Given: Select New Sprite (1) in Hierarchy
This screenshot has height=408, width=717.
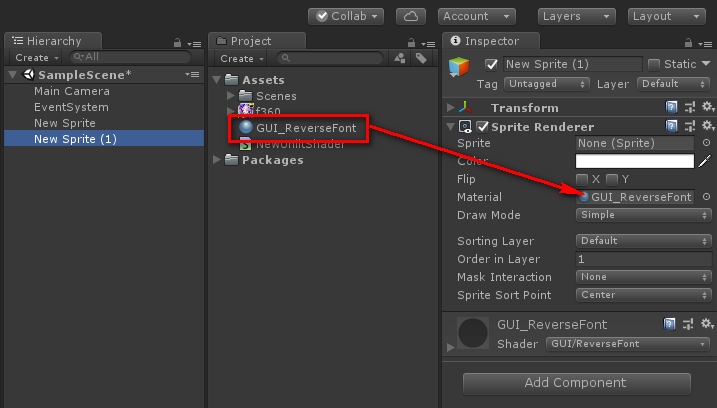Looking at the screenshot, I should 104,139.
